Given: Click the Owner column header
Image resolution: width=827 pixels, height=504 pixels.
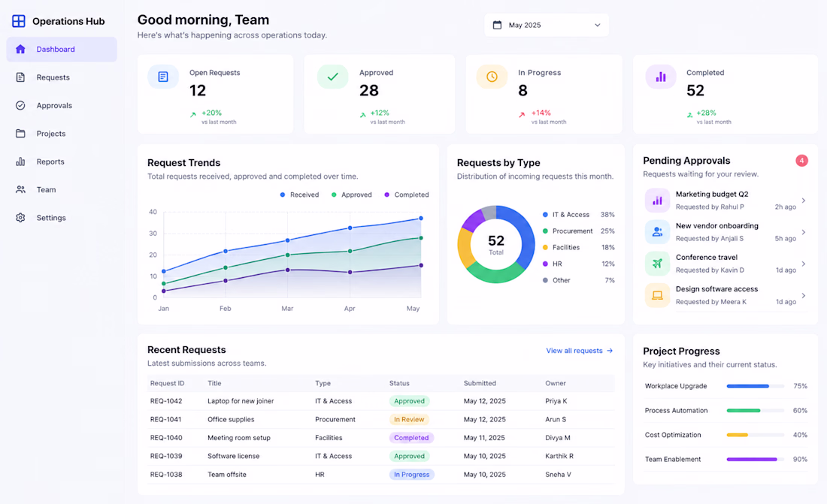Looking at the screenshot, I should coord(556,383).
